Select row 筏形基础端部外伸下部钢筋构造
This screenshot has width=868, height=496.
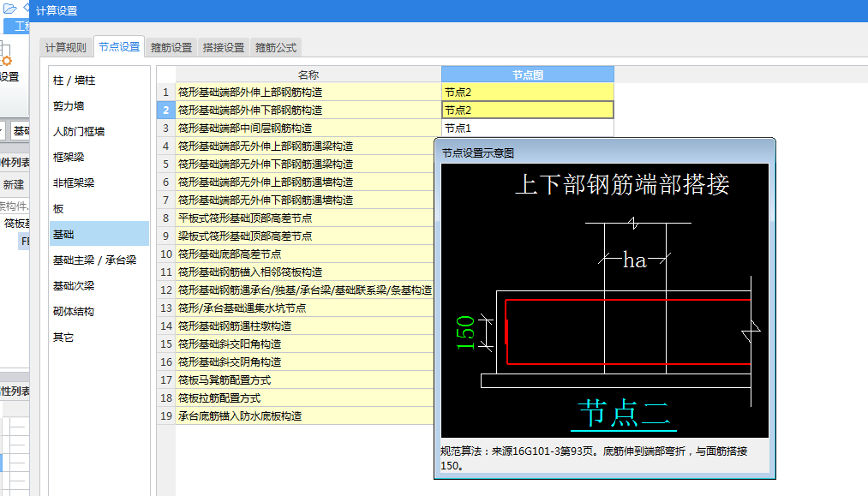pyautogui.click(x=308, y=111)
